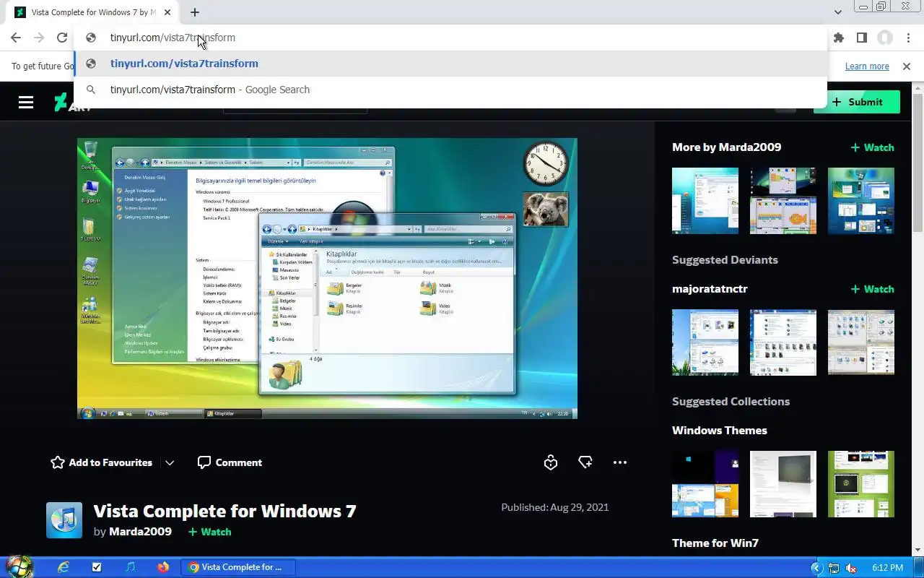Click the More by Marda2009 heading
This screenshot has width=924, height=578.
(x=726, y=147)
